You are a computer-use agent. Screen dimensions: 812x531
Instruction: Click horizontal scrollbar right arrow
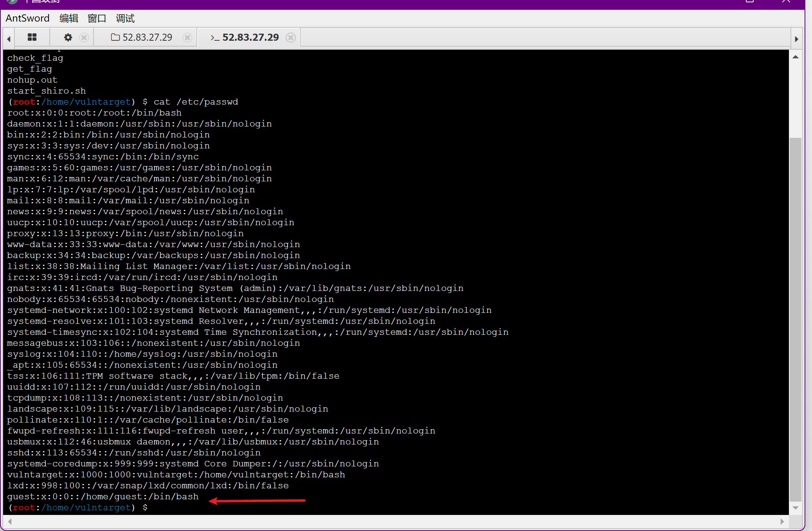[782, 522]
